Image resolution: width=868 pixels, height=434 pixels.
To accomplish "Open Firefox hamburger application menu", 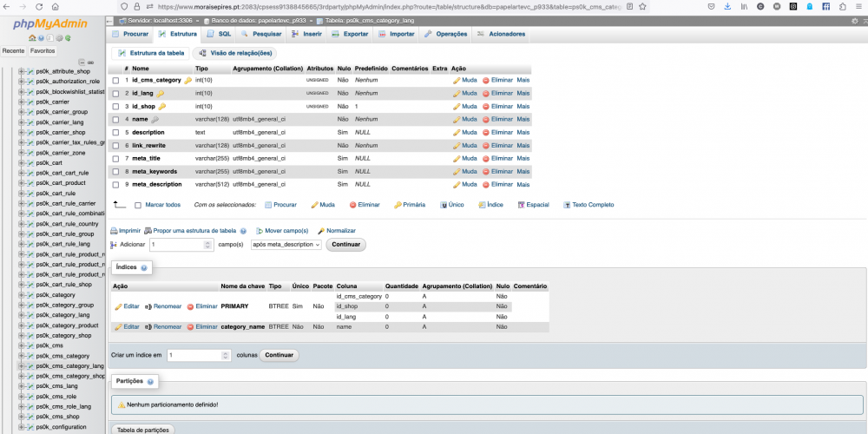I will point(858,6).
